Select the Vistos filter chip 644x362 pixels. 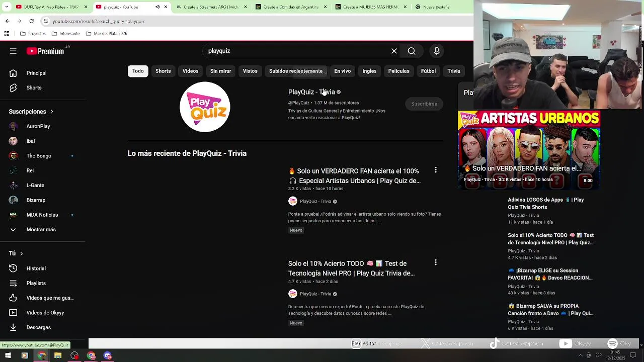point(250,71)
